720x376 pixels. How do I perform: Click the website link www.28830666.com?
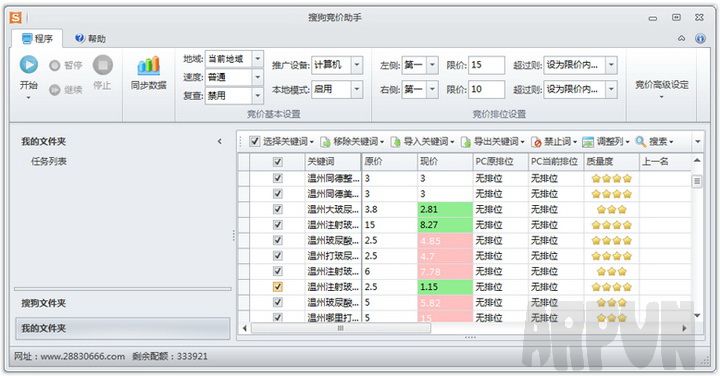[x=82, y=356]
